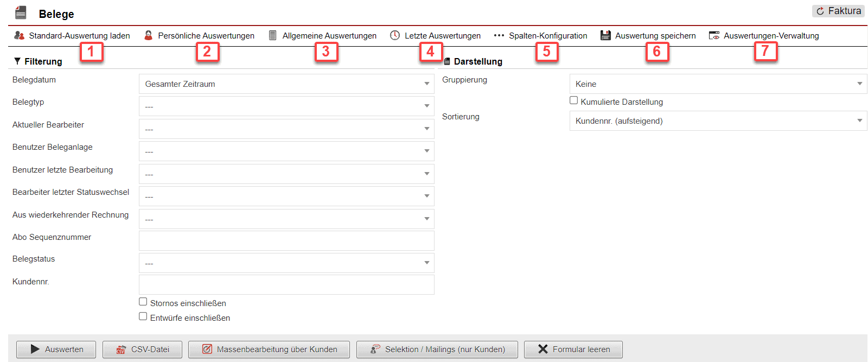Click the Allgemeine Auswertungen document icon
The image size is (868, 362).
tap(273, 35)
